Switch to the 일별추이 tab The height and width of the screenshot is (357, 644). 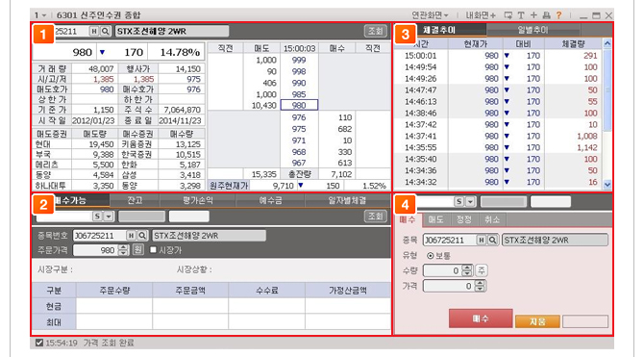point(533,30)
